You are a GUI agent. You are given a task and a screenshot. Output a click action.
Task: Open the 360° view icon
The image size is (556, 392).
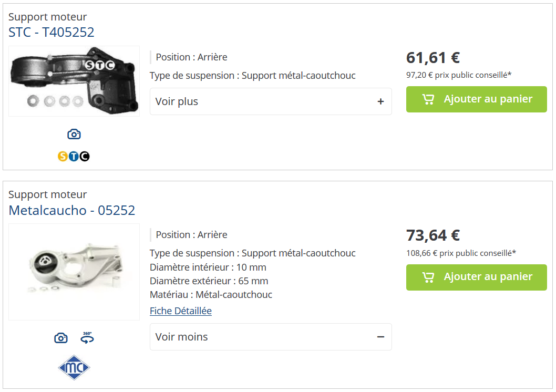pos(87,337)
